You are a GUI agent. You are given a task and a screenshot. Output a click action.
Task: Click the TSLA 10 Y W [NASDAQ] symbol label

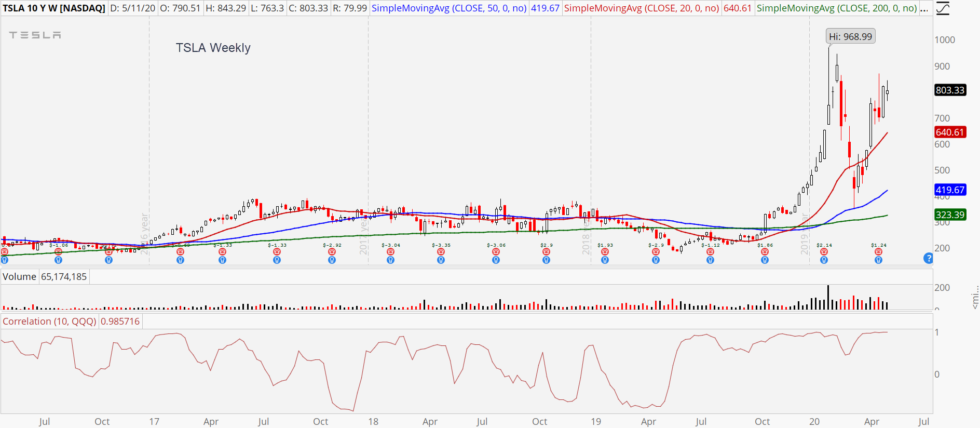[x=54, y=8]
